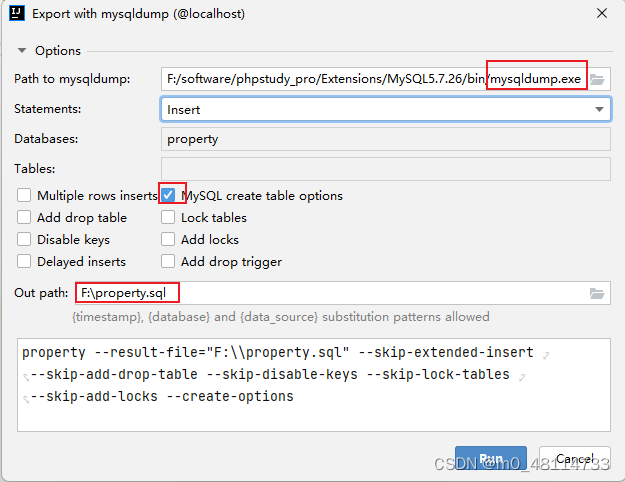Click the IntelliJ logo in title bar
Screen dimensions: 625x482
tap(17, 13)
